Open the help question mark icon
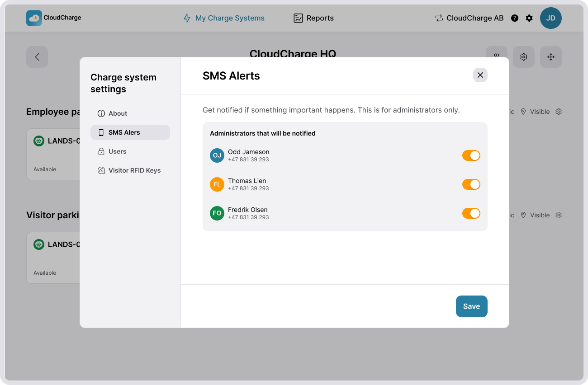This screenshot has width=588, height=385. click(x=515, y=18)
